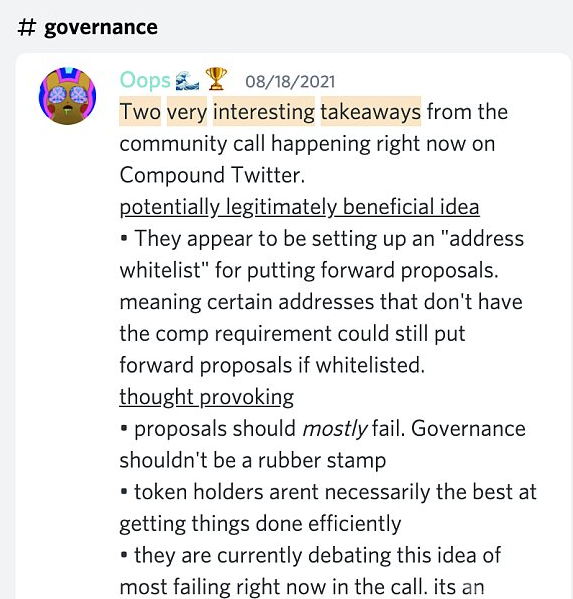573x599 pixels.
Task: Open the Oops user avatar
Action: tap(68, 96)
